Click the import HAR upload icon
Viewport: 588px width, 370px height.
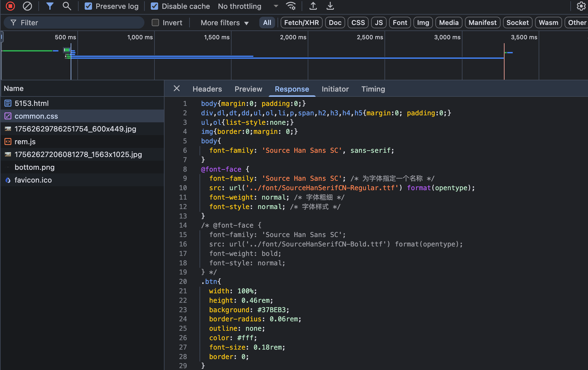[x=313, y=6]
